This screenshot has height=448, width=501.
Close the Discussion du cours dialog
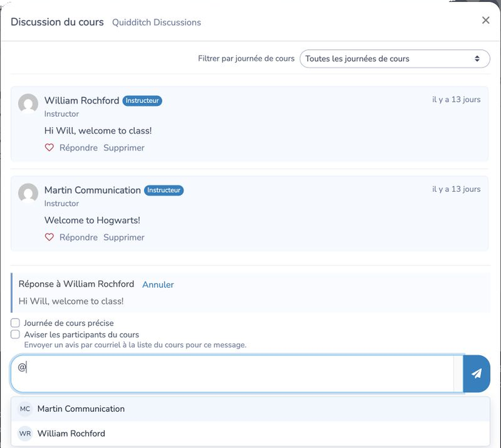tap(486, 20)
